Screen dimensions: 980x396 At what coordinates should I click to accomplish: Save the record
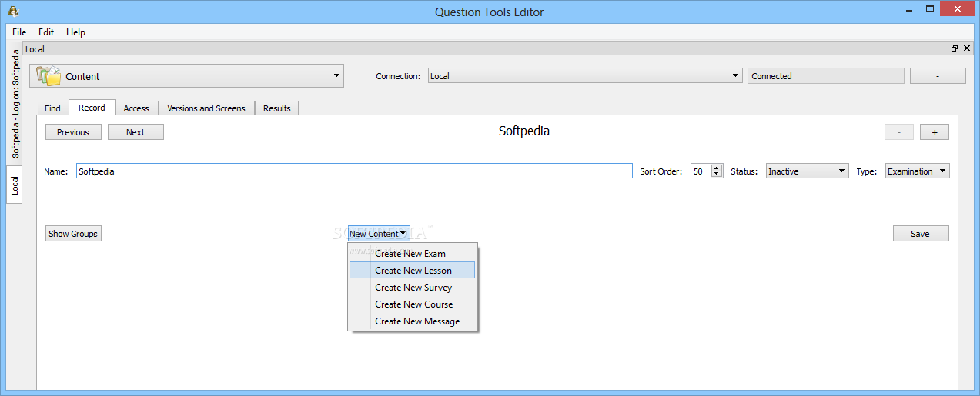pyautogui.click(x=921, y=234)
